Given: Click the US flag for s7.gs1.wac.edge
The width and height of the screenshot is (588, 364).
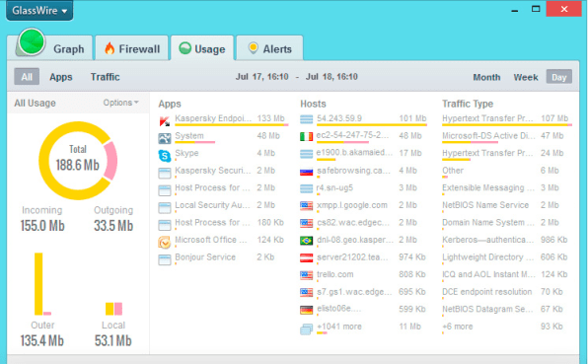Looking at the screenshot, I should [307, 293].
